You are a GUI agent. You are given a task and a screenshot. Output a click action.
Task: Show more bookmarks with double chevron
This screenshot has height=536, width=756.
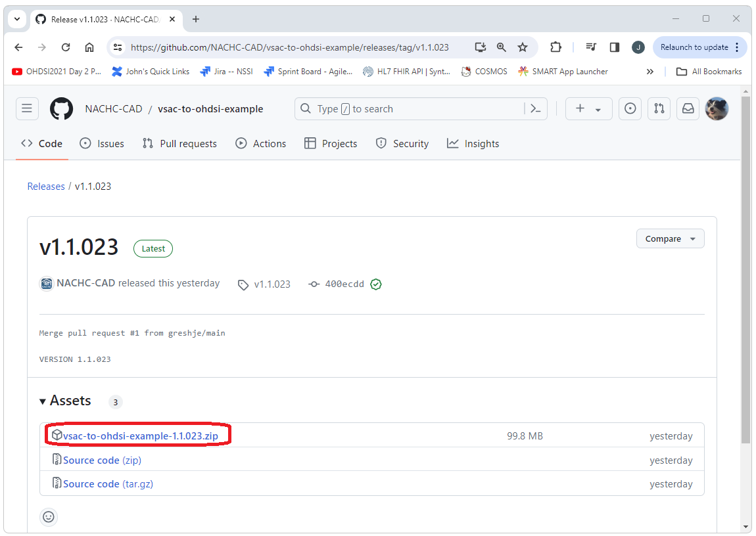[x=650, y=72]
